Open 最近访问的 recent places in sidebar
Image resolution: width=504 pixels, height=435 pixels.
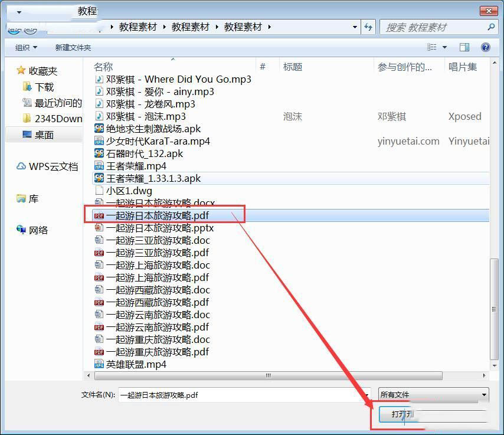(52, 103)
